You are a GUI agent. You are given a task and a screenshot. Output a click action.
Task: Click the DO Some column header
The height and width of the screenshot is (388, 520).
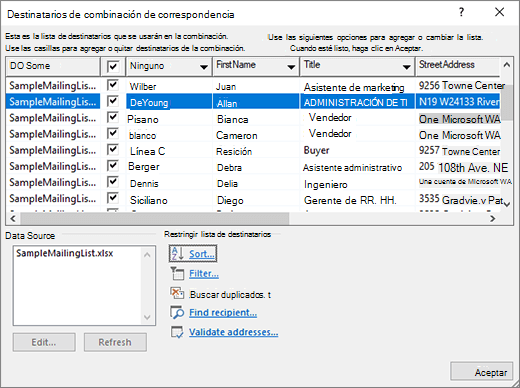coord(53,66)
